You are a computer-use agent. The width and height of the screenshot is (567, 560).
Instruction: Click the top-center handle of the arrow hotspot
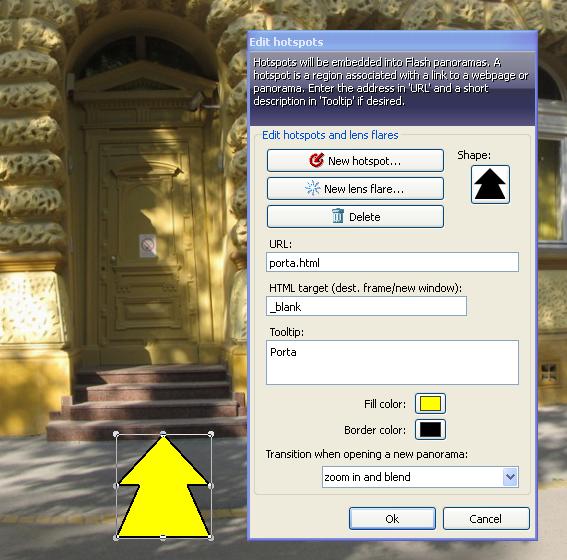(x=163, y=433)
